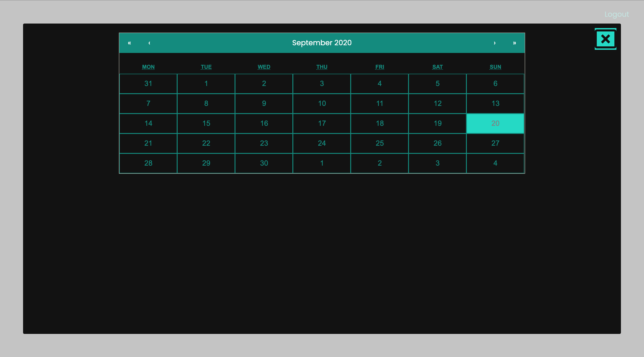Image resolution: width=644 pixels, height=357 pixels.
Task: Select September 2 in the first row
Action: 264,84
